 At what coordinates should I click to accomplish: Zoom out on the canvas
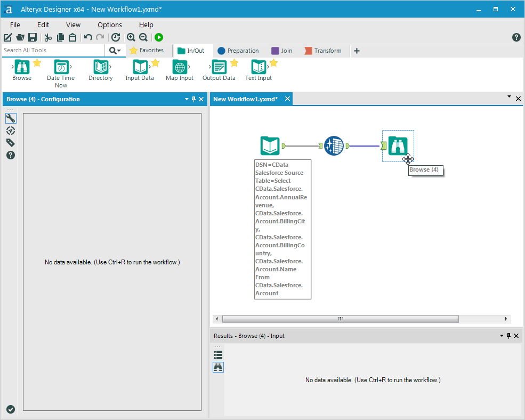pyautogui.click(x=143, y=37)
